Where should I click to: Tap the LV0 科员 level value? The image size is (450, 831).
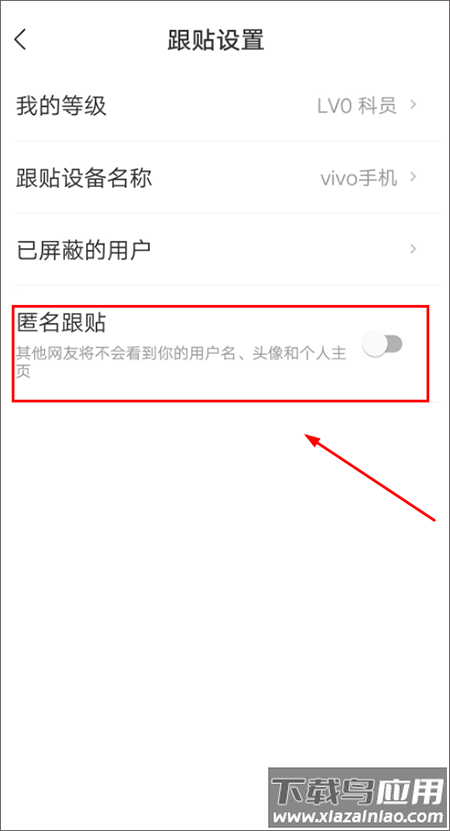click(x=357, y=105)
